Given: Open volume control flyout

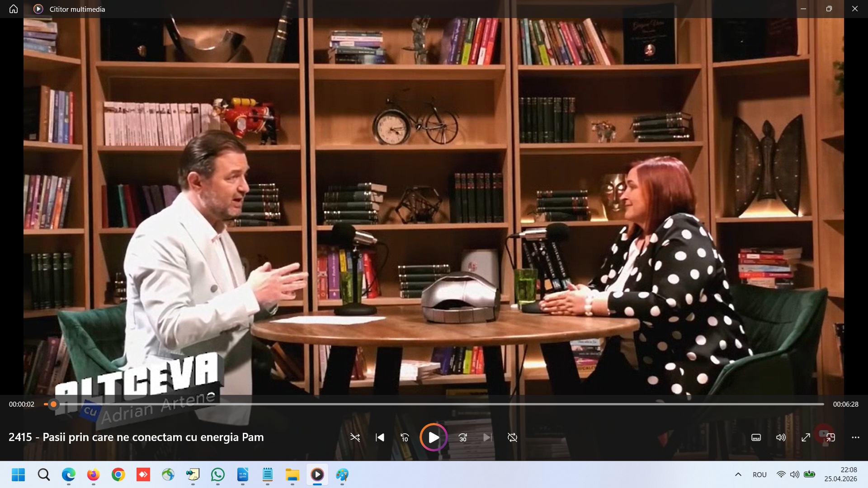Looking at the screenshot, I should [781, 437].
